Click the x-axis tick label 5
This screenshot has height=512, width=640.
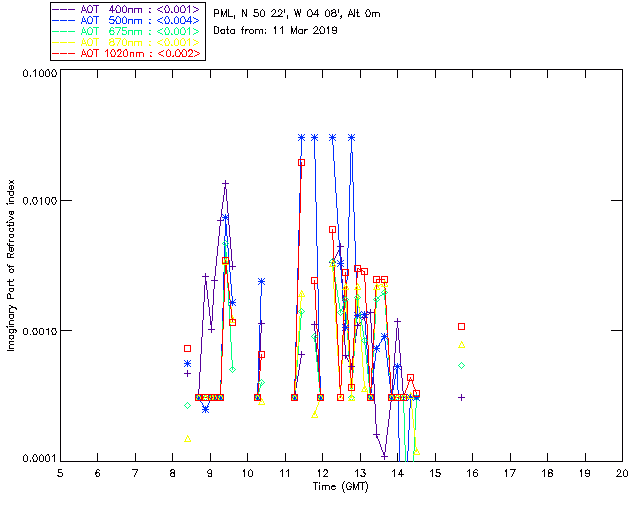click(x=60, y=473)
